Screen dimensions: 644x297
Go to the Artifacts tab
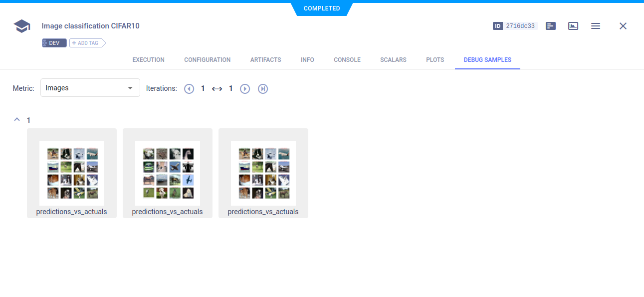[x=265, y=60]
